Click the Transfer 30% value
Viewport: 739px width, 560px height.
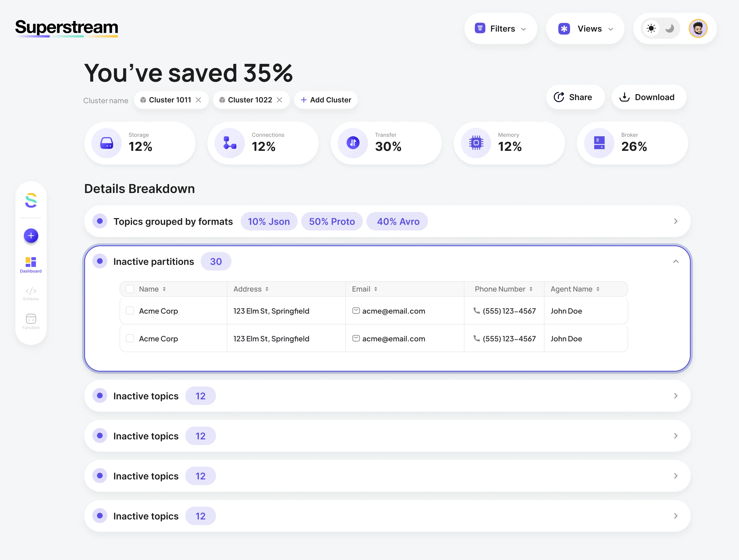click(x=388, y=147)
